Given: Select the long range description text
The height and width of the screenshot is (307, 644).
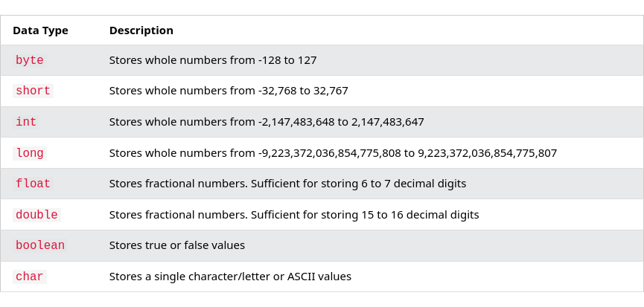Looking at the screenshot, I should pyautogui.click(x=333, y=153).
